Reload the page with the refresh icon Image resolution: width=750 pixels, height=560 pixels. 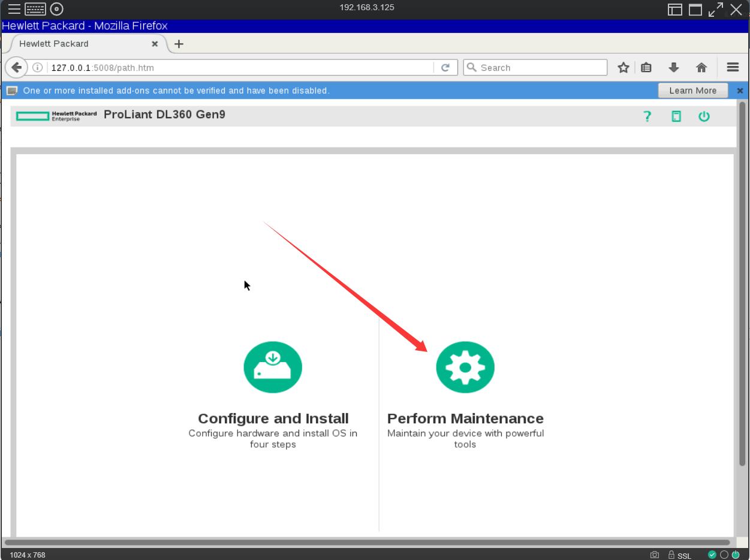coord(445,68)
